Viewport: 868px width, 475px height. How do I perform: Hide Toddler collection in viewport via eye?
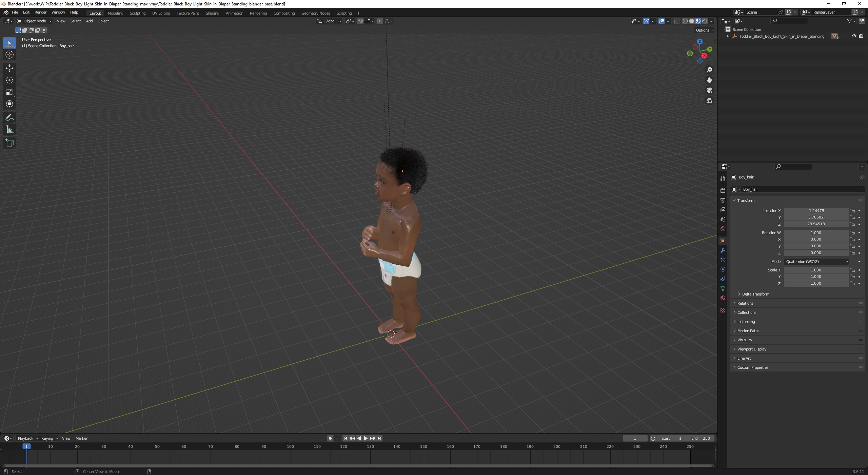pyautogui.click(x=854, y=36)
